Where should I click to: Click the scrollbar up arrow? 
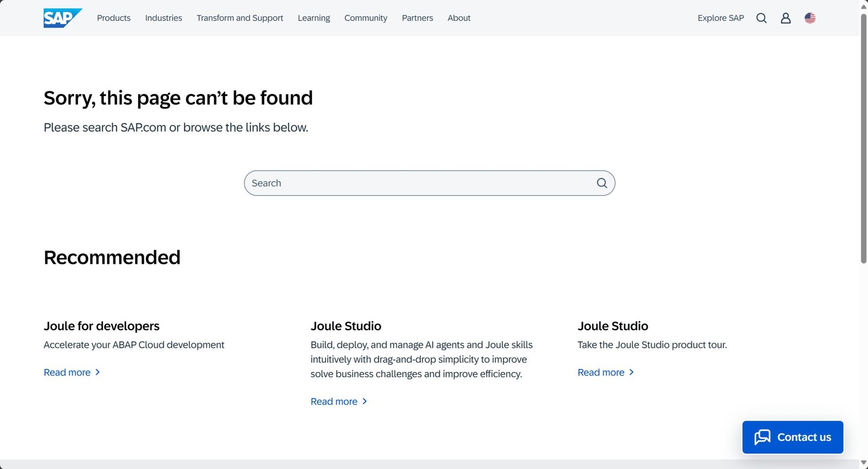pos(864,7)
